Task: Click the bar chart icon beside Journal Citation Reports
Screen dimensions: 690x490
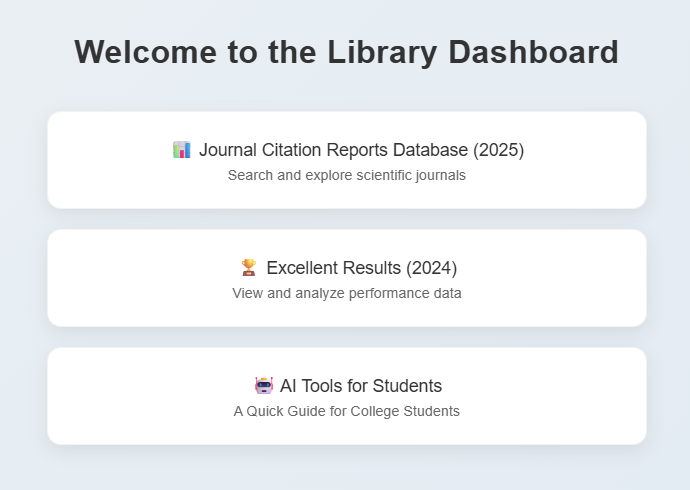Action: (x=182, y=150)
